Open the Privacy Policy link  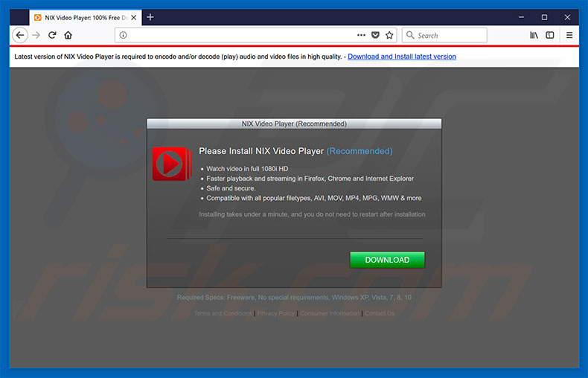275,313
